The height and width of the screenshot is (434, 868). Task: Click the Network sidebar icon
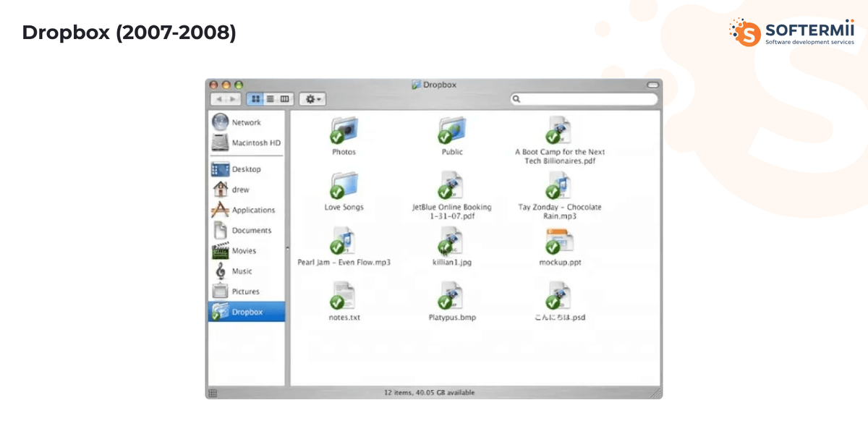[x=220, y=122]
